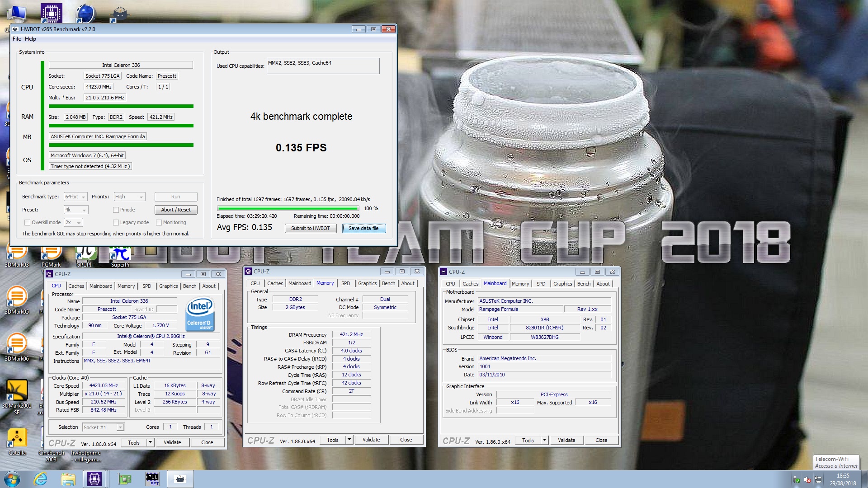Open the 3DMark06 desktop shortcut
Viewport: 868px width, 488px height.
pos(17,347)
